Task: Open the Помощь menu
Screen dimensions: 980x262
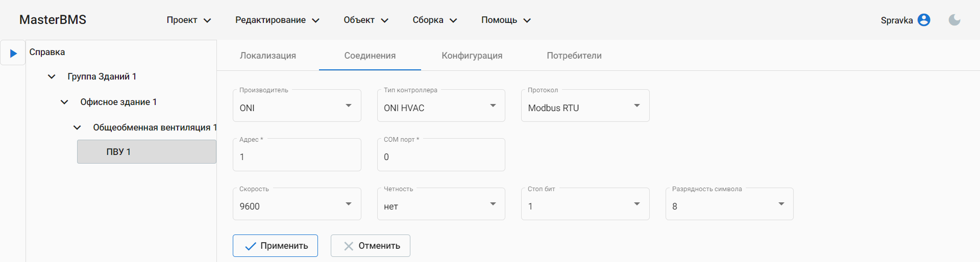Action: tap(506, 20)
